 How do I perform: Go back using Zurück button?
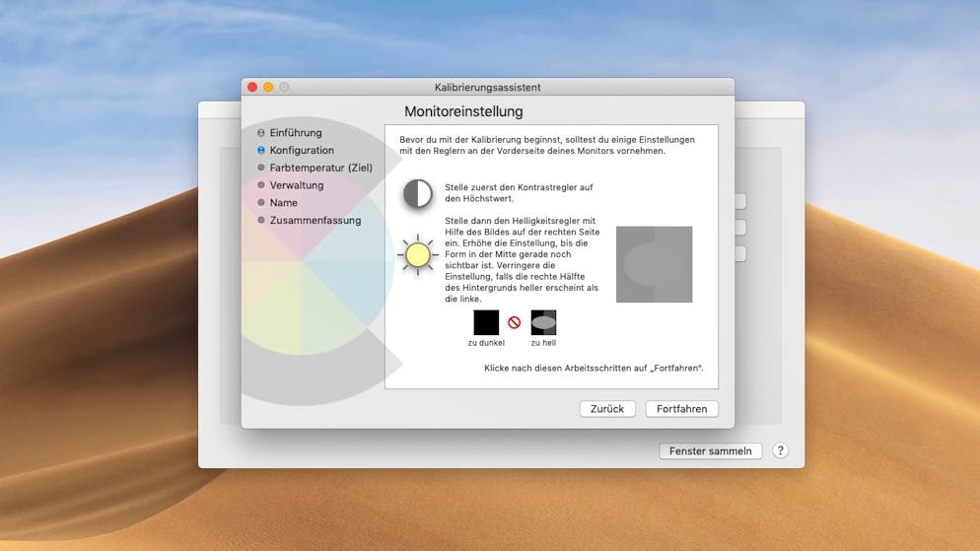(607, 408)
